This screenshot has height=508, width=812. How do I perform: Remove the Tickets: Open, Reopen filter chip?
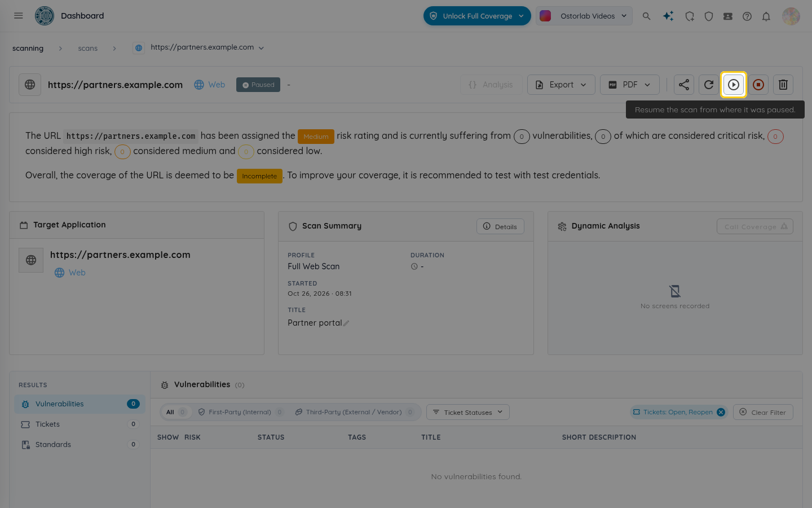tap(721, 412)
